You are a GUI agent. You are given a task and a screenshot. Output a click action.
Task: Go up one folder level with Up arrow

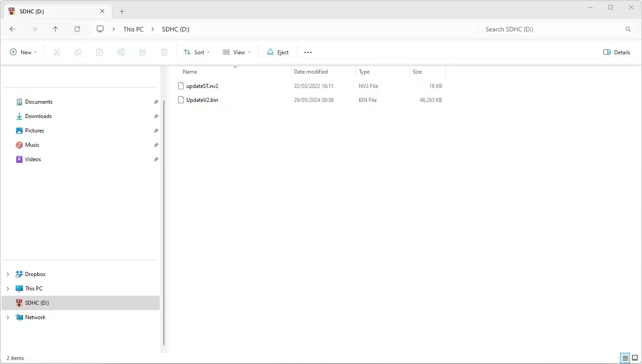pos(56,29)
